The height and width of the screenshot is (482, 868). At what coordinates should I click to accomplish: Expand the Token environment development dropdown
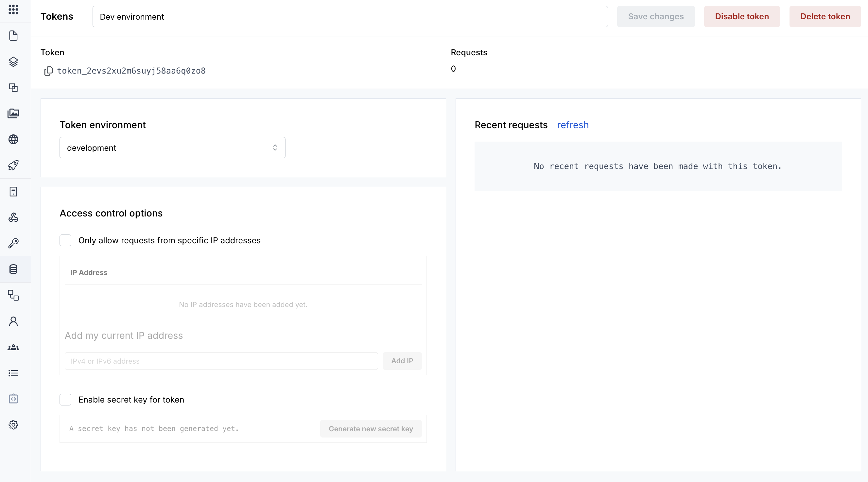coord(173,147)
